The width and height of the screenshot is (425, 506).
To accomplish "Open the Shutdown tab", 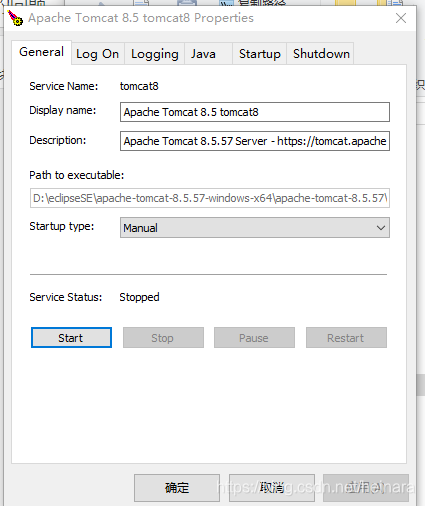I will (x=321, y=54).
